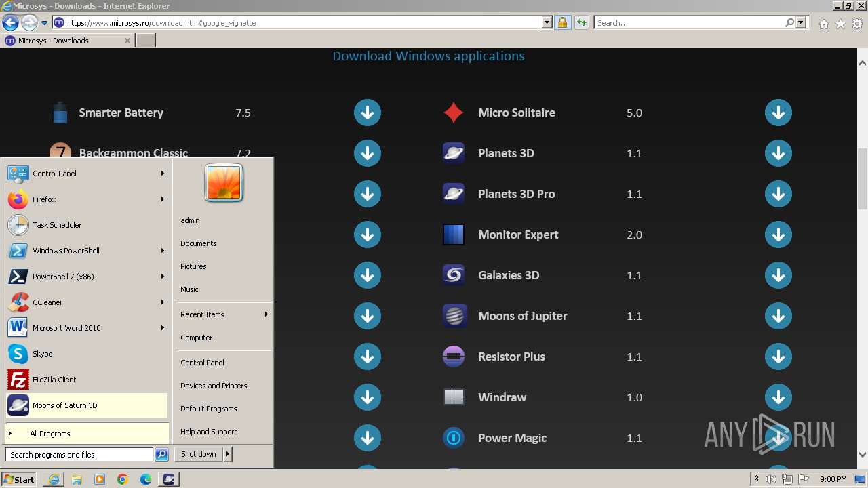Open All Programs list
This screenshot has height=488, width=868.
(86, 434)
